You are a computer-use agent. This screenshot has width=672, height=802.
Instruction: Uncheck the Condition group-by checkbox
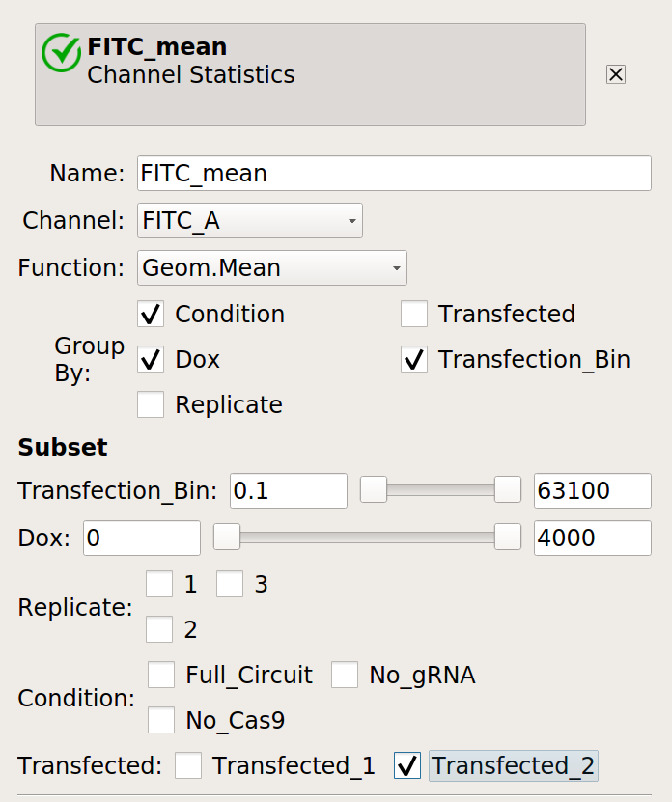[151, 314]
